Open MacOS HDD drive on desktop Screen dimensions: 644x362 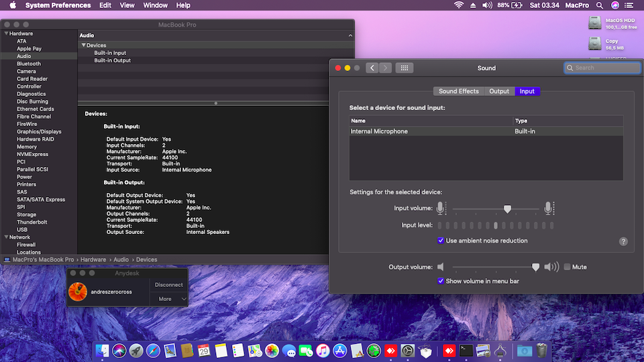pyautogui.click(x=595, y=23)
